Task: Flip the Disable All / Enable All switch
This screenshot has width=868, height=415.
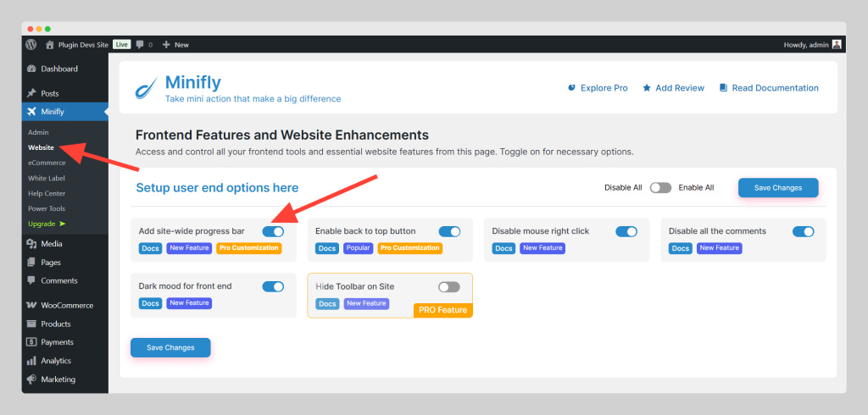Action: (x=660, y=187)
